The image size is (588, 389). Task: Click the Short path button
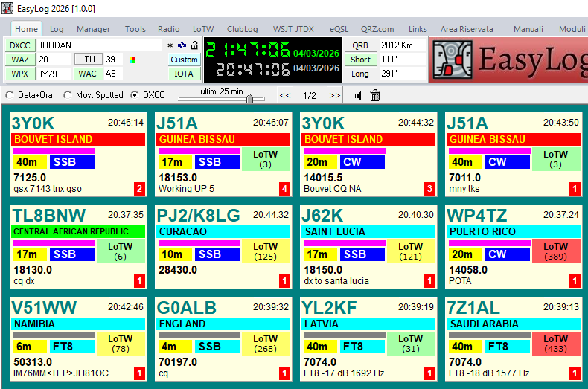point(360,60)
